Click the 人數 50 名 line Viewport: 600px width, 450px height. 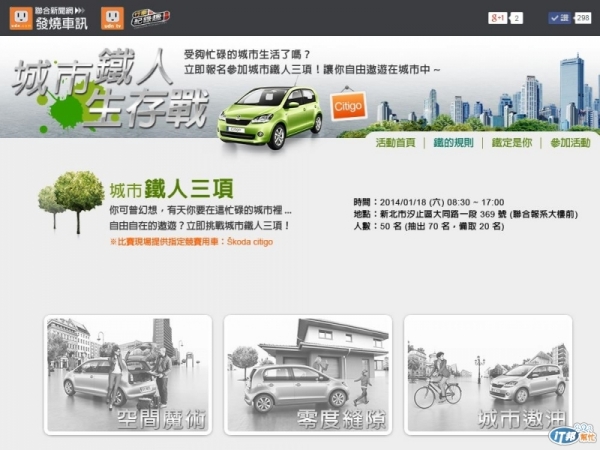click(429, 226)
